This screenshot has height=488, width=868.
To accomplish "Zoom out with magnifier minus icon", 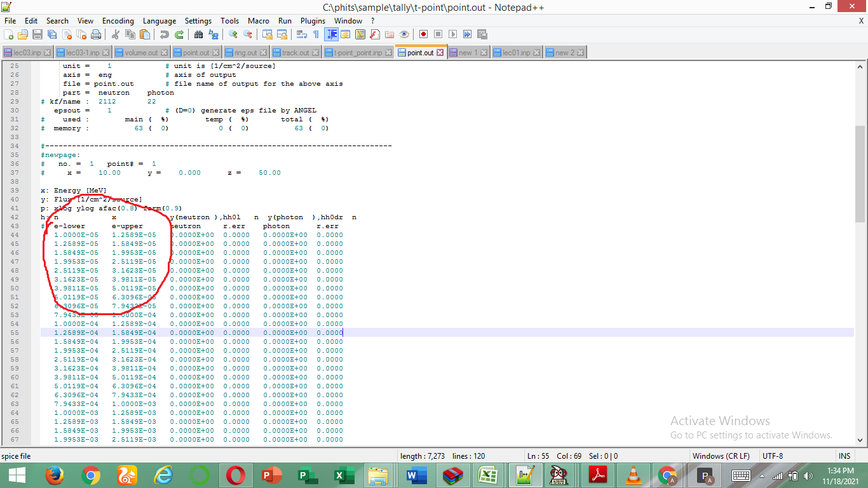I will 248,34.
